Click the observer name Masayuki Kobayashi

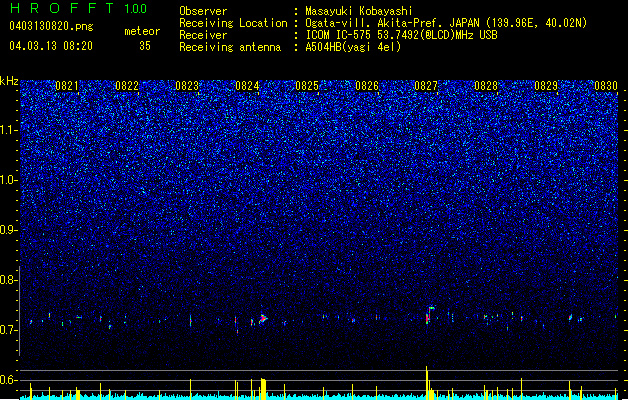point(359,11)
